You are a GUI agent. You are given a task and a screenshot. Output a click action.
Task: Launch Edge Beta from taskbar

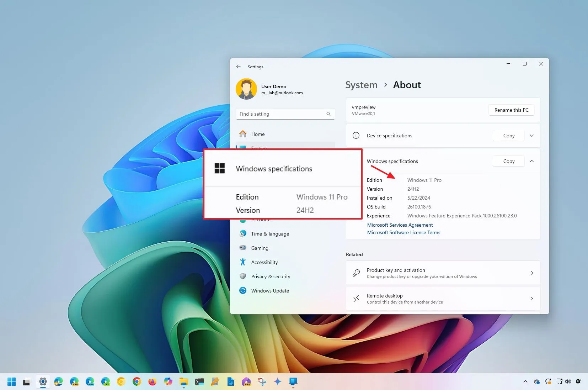coord(90,382)
